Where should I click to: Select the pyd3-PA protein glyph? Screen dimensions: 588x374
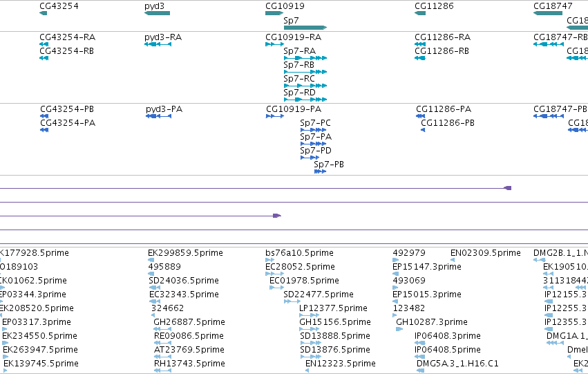pyautogui.click(x=159, y=116)
